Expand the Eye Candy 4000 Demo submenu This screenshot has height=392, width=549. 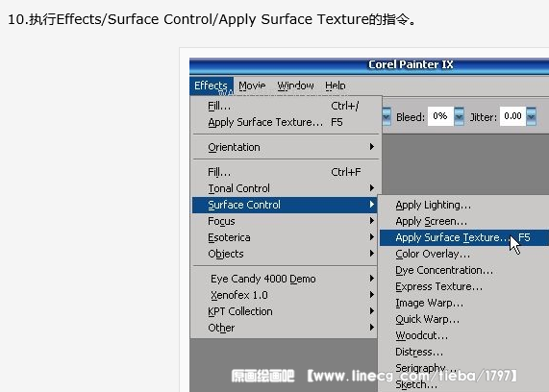pos(285,279)
